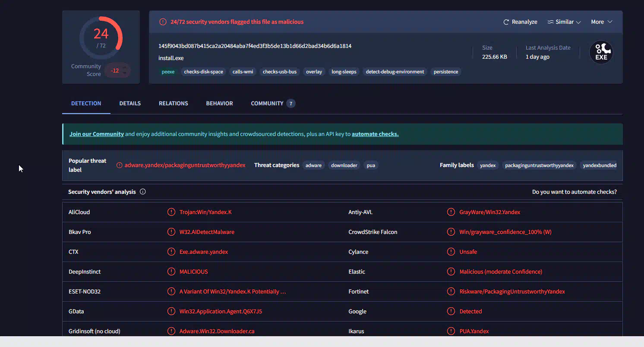The height and width of the screenshot is (347, 644).
Task: Choose the checks-usb-bus tag
Action: (280, 72)
